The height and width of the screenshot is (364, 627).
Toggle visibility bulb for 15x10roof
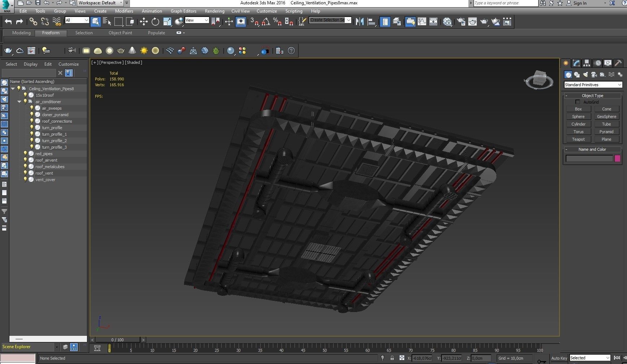point(25,95)
